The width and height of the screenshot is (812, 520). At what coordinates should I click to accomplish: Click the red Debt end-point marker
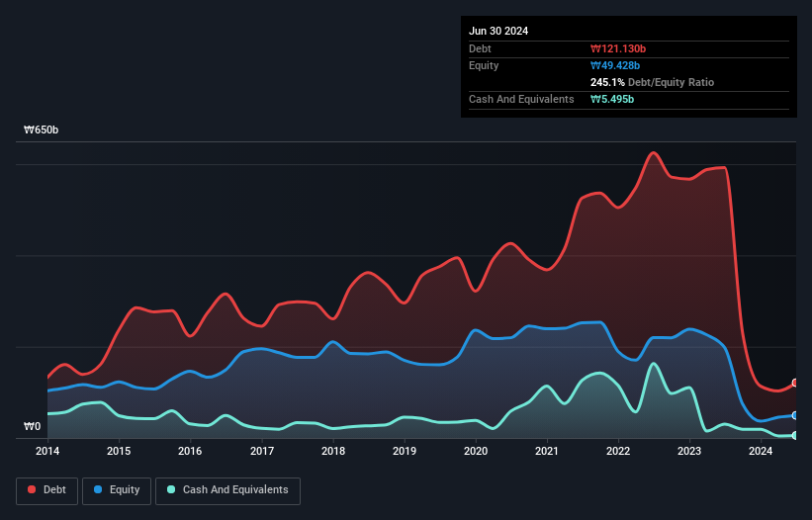(x=795, y=383)
